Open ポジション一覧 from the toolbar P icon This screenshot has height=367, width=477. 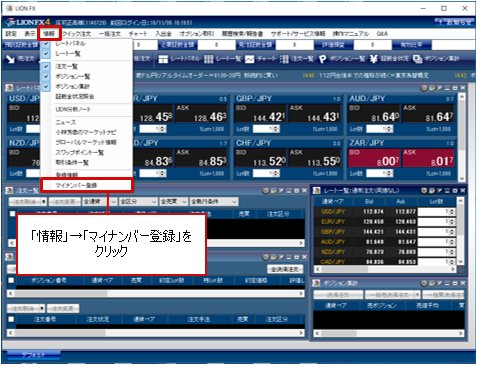point(322,59)
